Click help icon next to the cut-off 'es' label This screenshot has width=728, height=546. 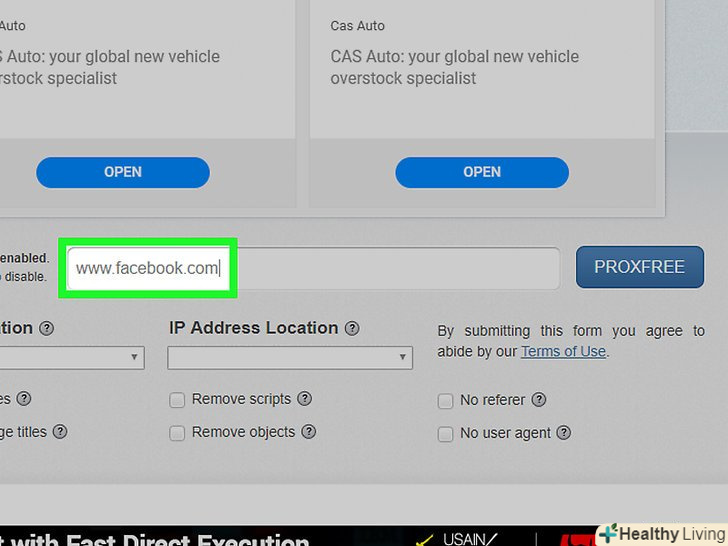(24, 399)
